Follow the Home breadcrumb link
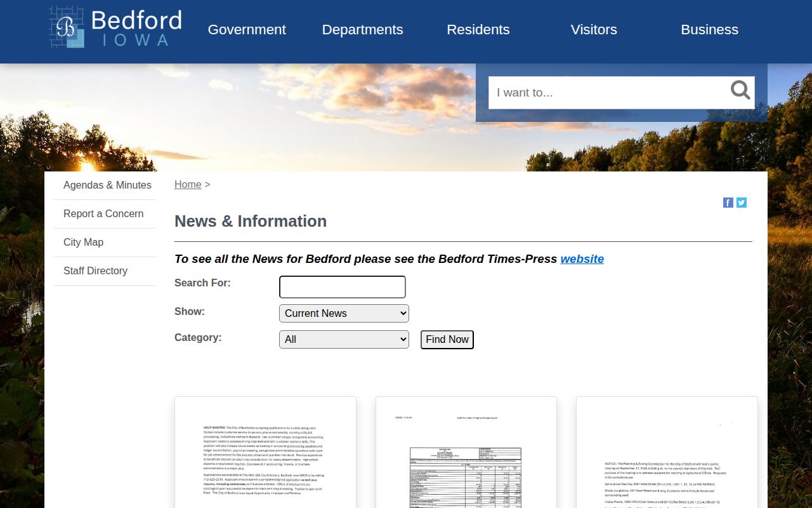Viewport: 812px width, 508px height. 188,184
